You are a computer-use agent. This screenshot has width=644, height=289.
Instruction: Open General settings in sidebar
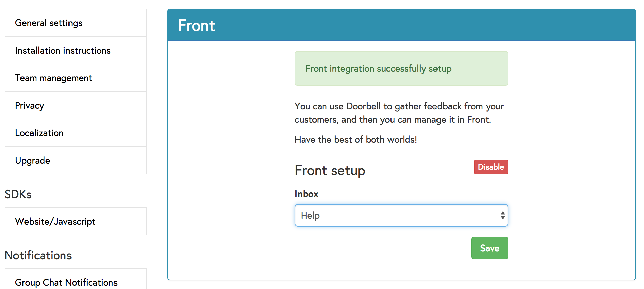click(x=76, y=23)
